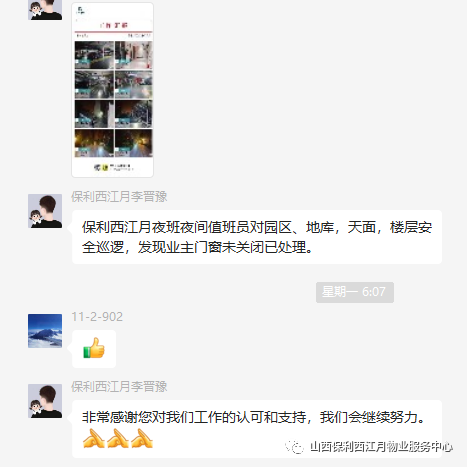The image size is (467, 467).
Task: Click the red title header of the collage
Action: pos(114,25)
